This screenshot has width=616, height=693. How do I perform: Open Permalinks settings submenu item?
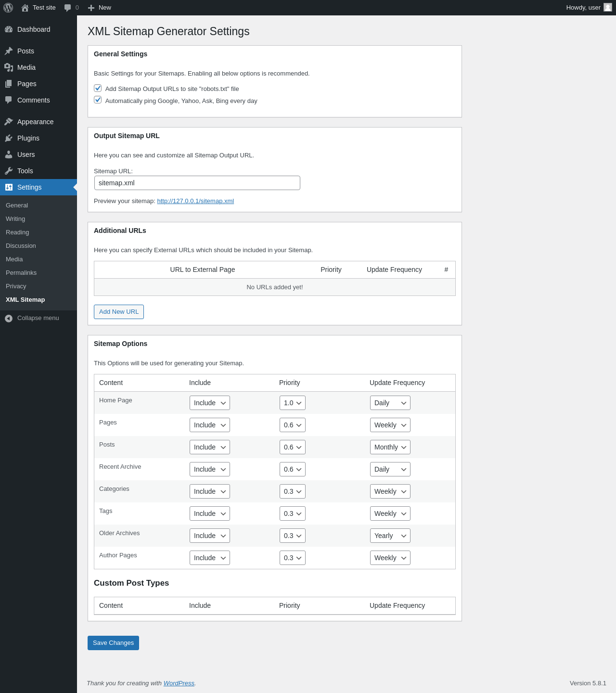21,273
